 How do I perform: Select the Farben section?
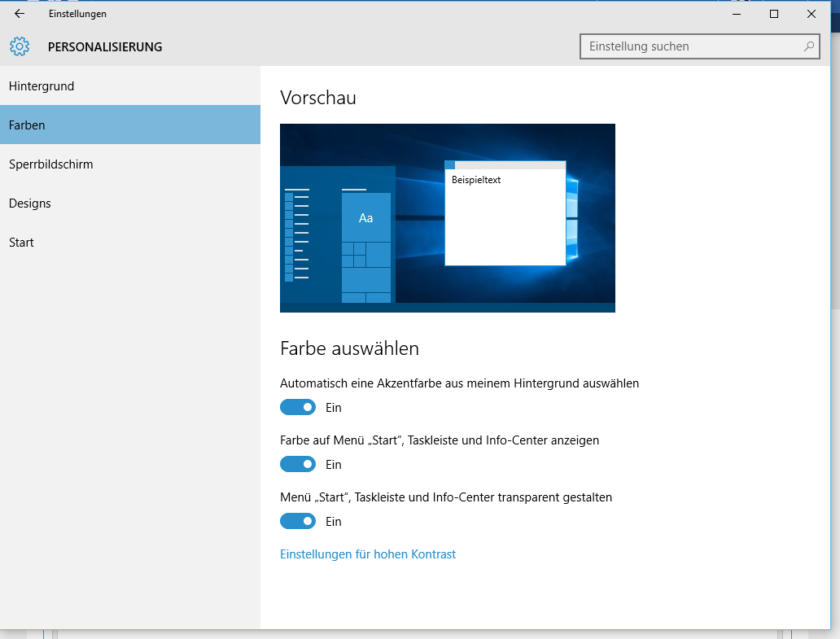[130, 125]
